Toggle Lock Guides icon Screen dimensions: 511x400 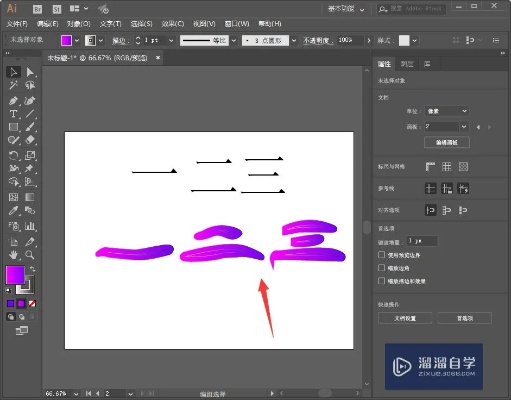click(447, 188)
